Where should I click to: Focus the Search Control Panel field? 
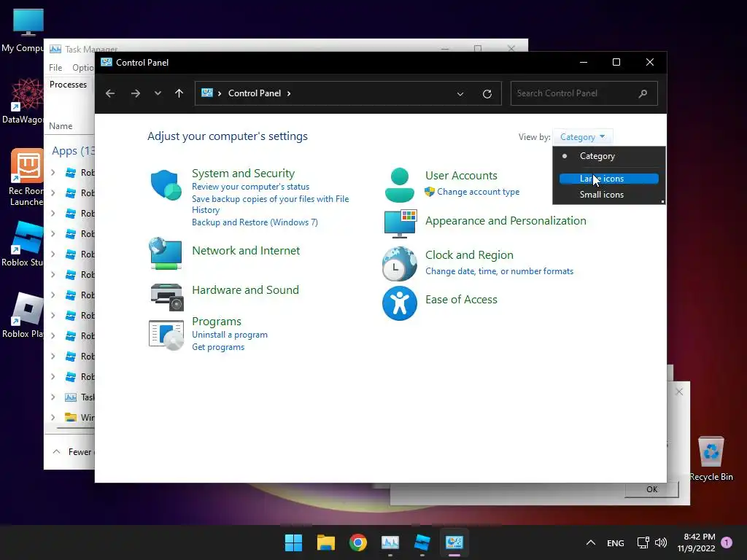click(584, 93)
